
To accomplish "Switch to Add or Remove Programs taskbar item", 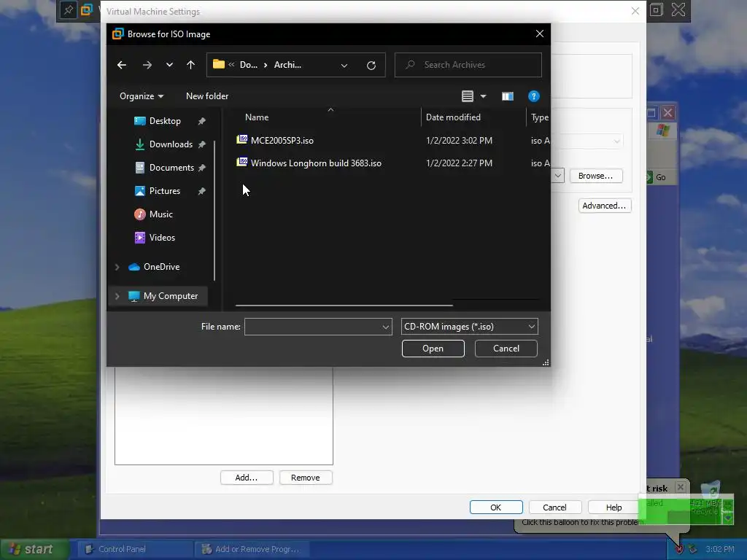I will [252, 549].
